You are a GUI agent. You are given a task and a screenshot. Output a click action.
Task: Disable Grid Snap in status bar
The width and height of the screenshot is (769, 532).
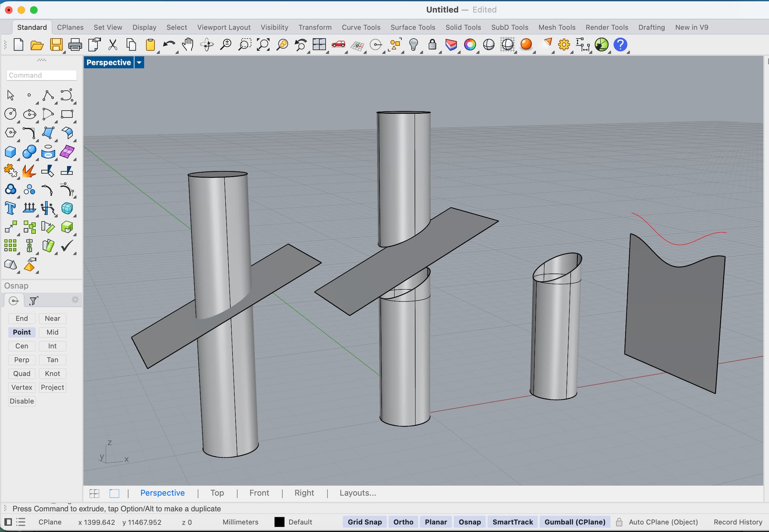364,522
